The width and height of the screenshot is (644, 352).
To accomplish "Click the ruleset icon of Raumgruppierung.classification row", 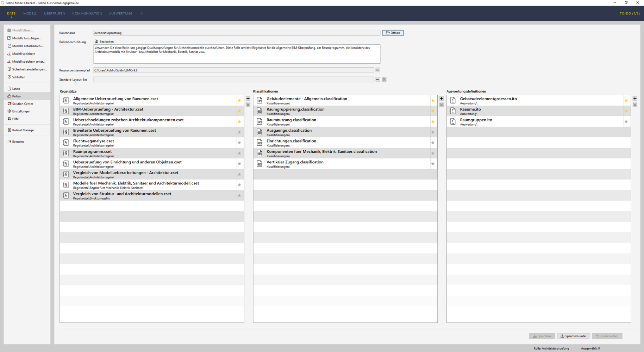I will (x=260, y=111).
